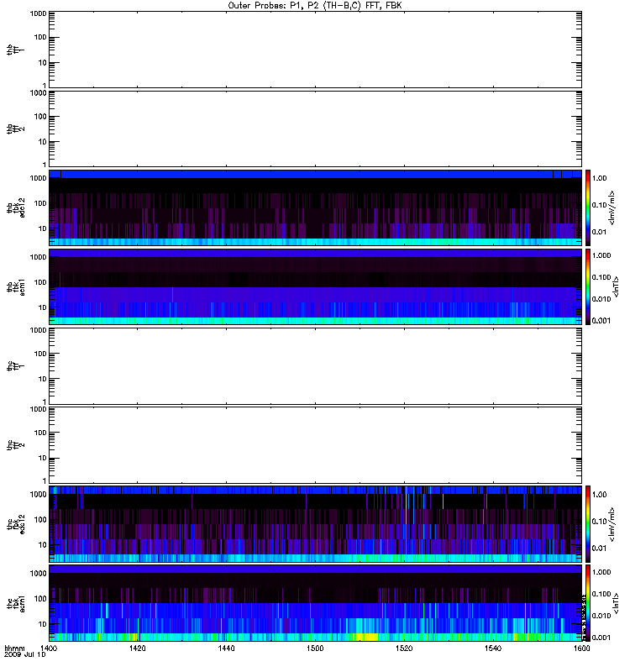Screen dimensions: 630x672
Task: Click the 'thc fbk scm1' y-axis label
Action: [16, 603]
